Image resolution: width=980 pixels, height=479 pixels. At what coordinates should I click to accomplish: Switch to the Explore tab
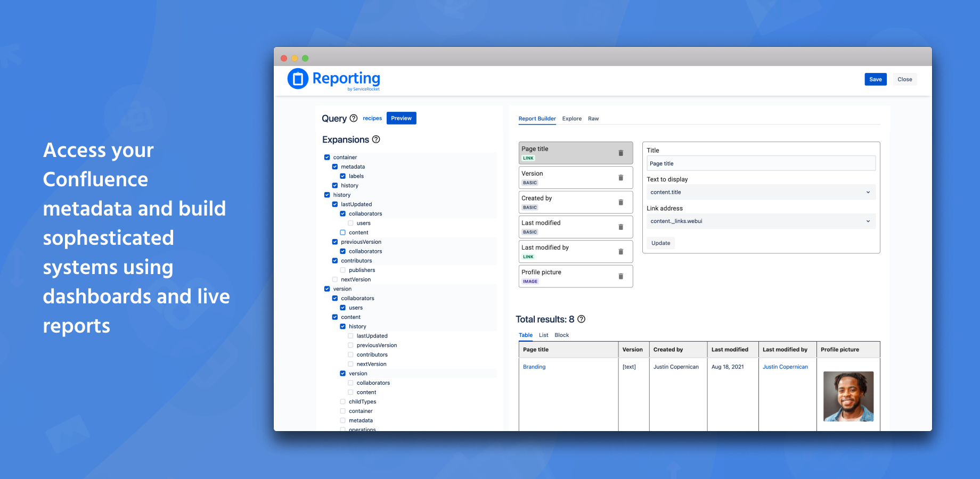[572, 119]
